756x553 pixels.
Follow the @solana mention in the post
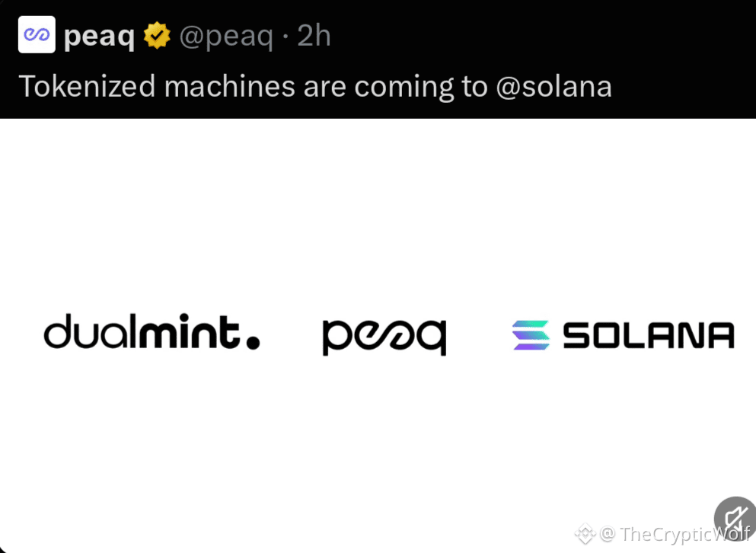(x=554, y=87)
